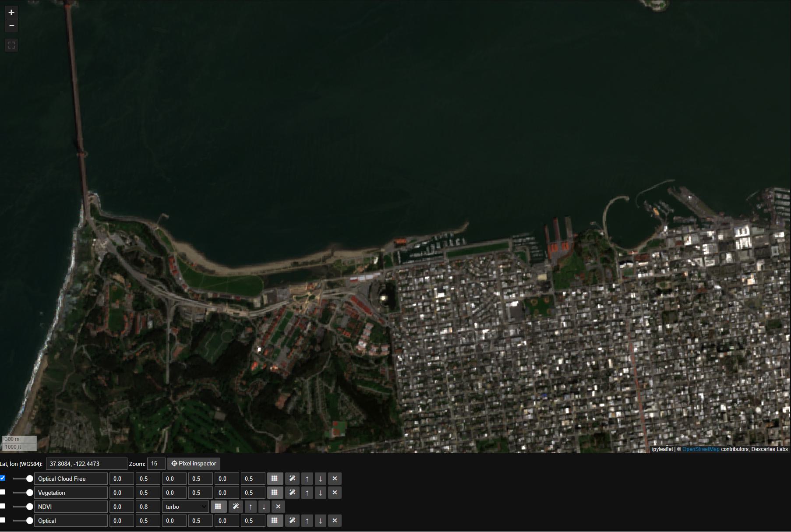This screenshot has width=791, height=532.
Task: Enable the Vegetation layer checkbox
Action: click(3, 492)
